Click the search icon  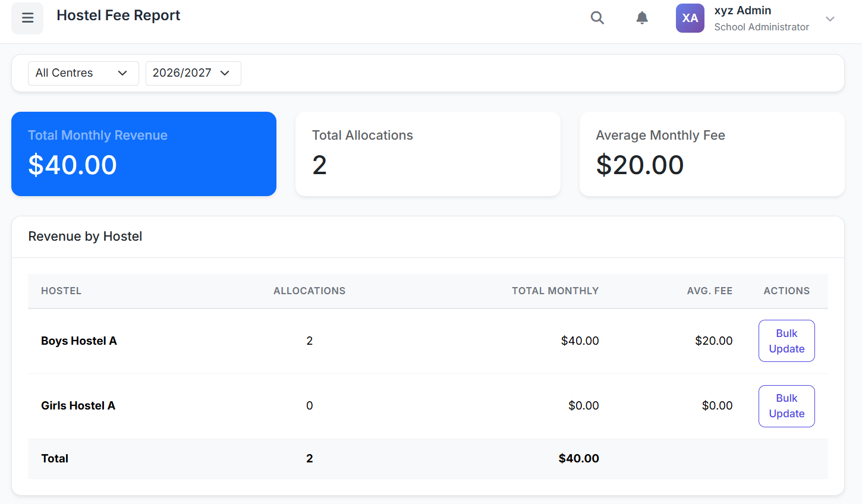coord(597,18)
